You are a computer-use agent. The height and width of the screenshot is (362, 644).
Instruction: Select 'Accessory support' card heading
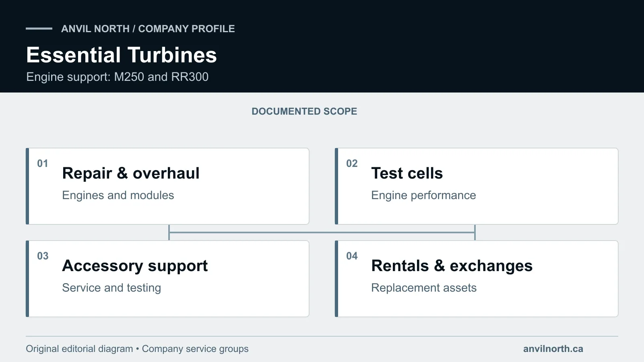pyautogui.click(x=135, y=266)
